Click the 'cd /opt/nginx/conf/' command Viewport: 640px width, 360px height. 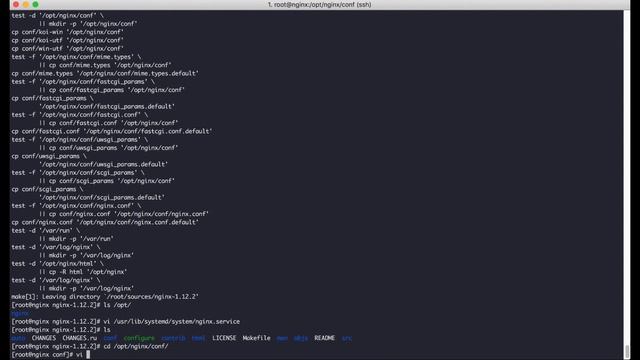(x=136, y=346)
